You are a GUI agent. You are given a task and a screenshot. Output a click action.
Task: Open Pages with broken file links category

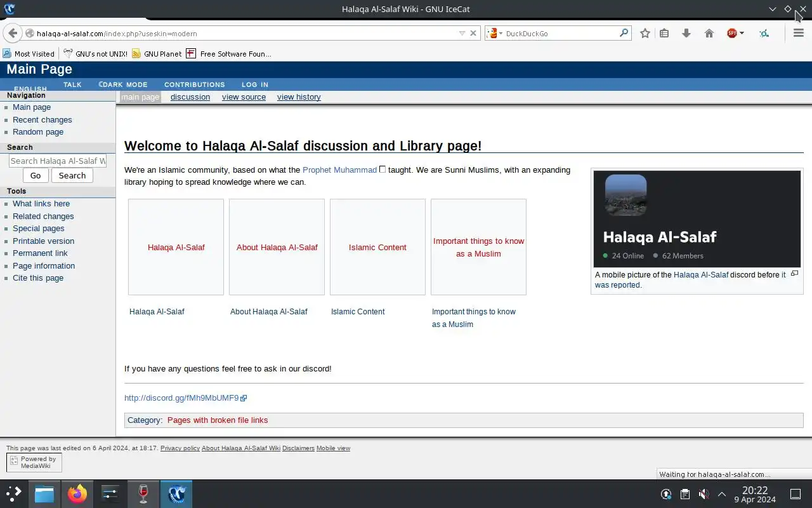tap(218, 420)
